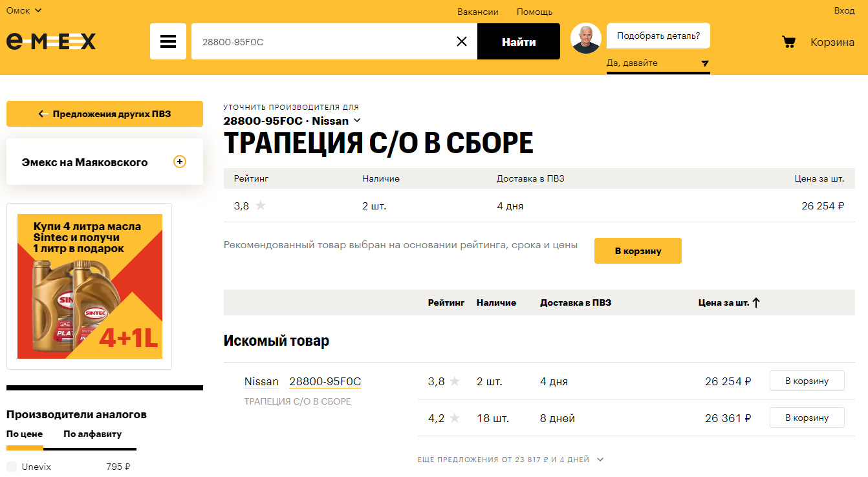Screen dimensions: 868x477
Task: Switch to the 'По цене' tab
Action: [x=25, y=434]
